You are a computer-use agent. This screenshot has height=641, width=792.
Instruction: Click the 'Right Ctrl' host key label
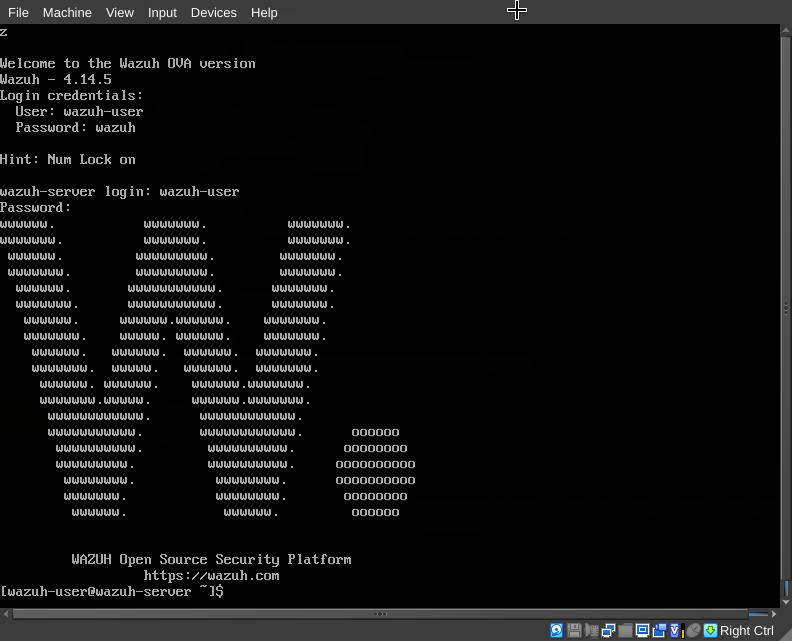747,631
